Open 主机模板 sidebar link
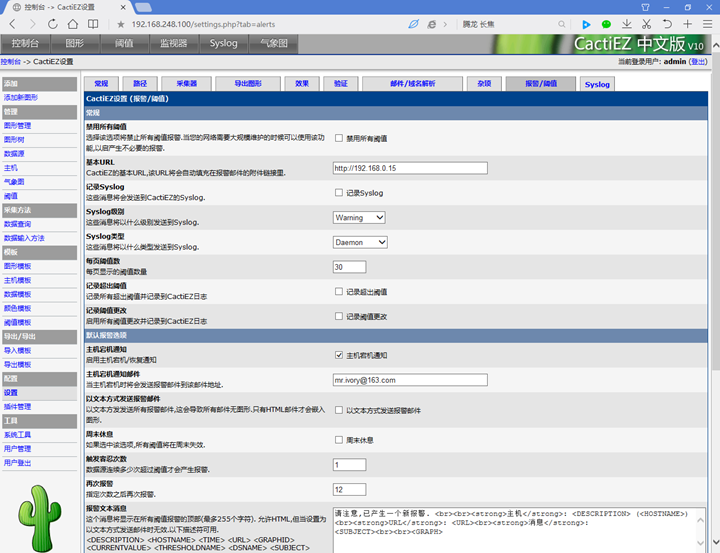Viewport: 720px width, 553px height. [x=17, y=280]
